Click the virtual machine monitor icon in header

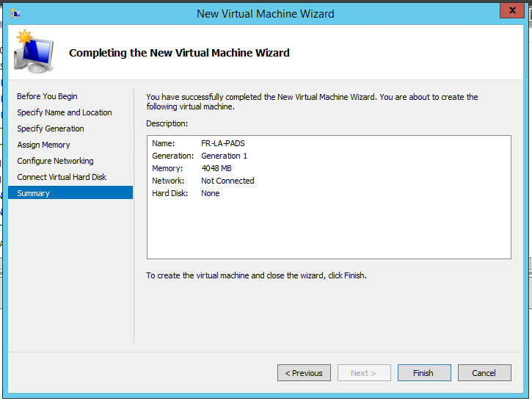pyautogui.click(x=34, y=53)
